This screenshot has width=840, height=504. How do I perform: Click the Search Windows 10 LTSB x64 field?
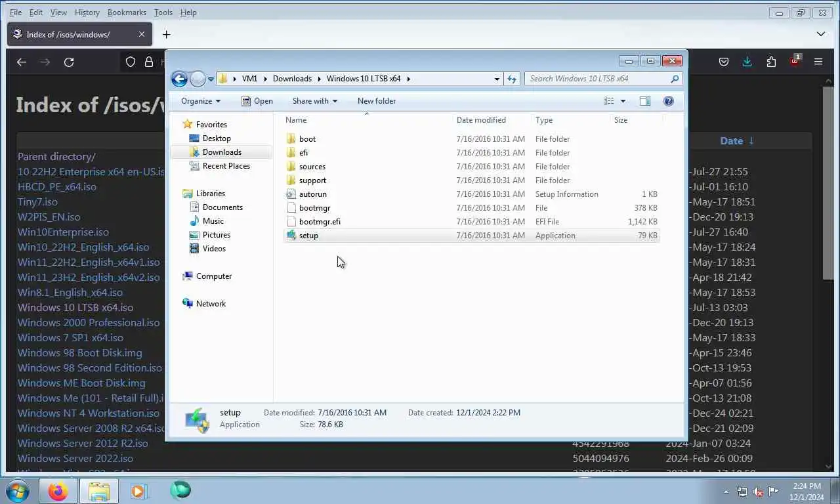[603, 79]
